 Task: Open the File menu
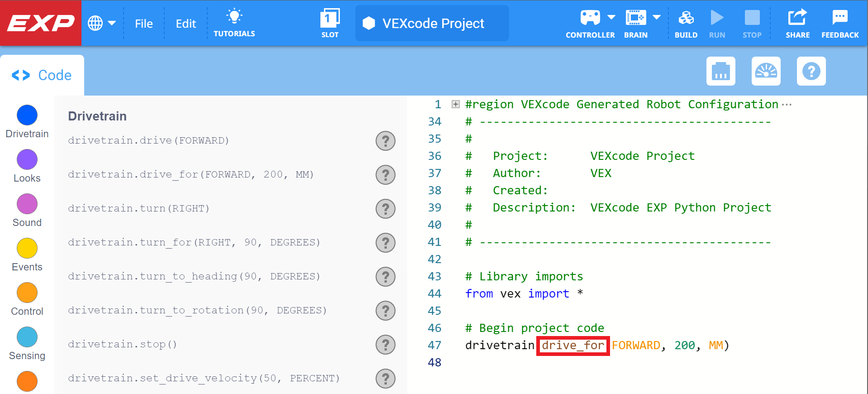pyautogui.click(x=143, y=24)
